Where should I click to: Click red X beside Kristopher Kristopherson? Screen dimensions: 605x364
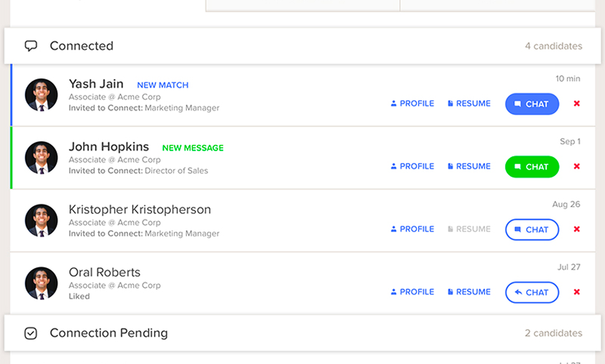(576, 229)
